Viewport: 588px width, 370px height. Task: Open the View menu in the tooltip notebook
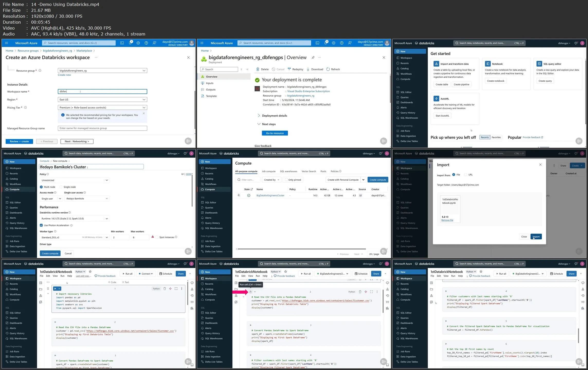pyautogui.click(x=250, y=276)
